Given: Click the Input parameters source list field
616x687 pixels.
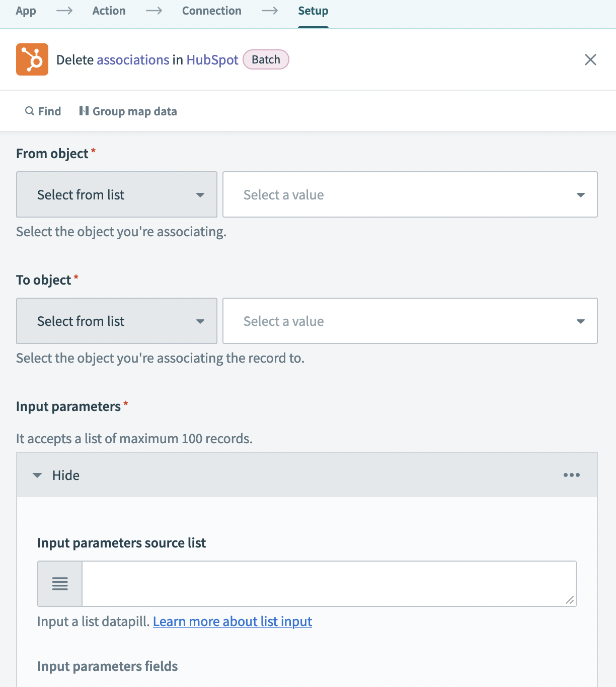Looking at the screenshot, I should point(329,584).
